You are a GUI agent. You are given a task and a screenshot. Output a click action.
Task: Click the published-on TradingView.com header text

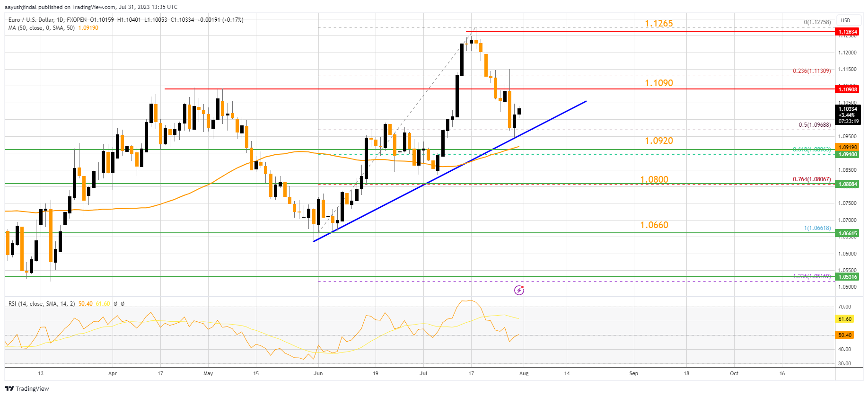point(91,7)
